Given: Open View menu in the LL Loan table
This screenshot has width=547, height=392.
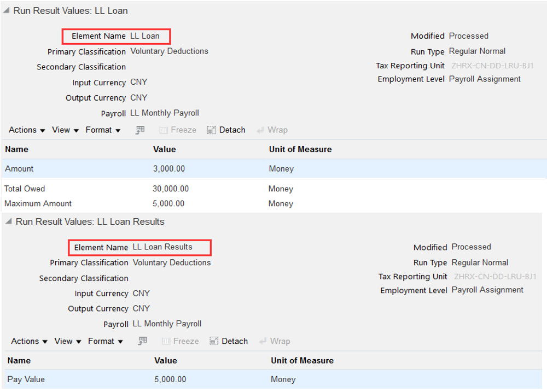Looking at the screenshot, I should 65,130.
